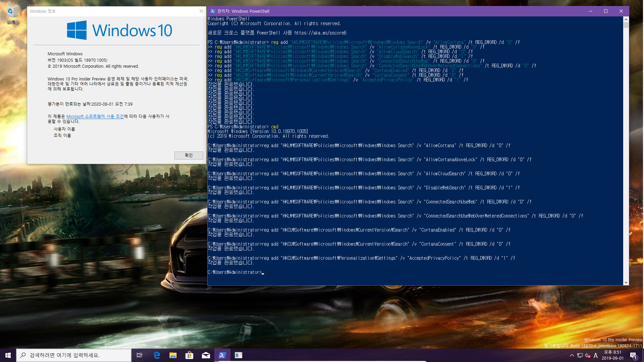Open File Explorer from taskbar

(x=173, y=355)
